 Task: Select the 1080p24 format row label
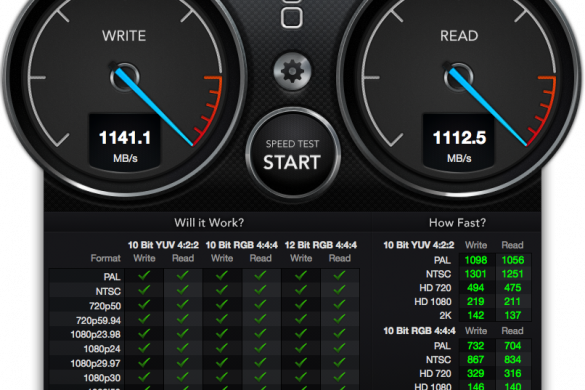click(102, 349)
